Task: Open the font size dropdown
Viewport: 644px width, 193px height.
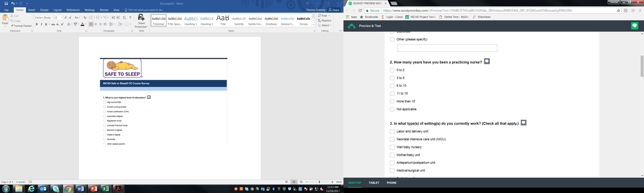Action: [x=62, y=18]
